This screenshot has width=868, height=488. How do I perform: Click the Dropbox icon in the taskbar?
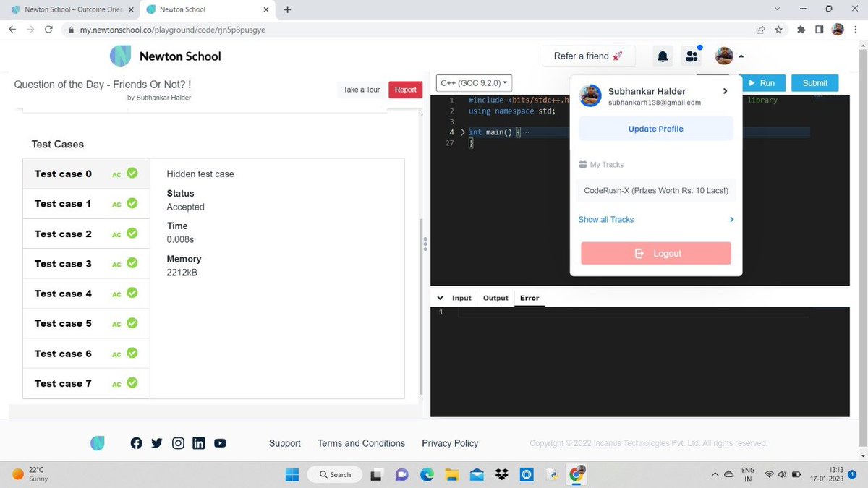pos(501,474)
